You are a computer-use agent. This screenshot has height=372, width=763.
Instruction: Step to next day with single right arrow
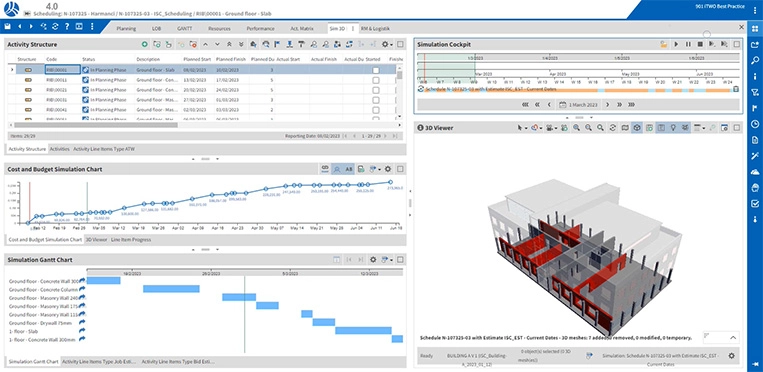(x=607, y=105)
